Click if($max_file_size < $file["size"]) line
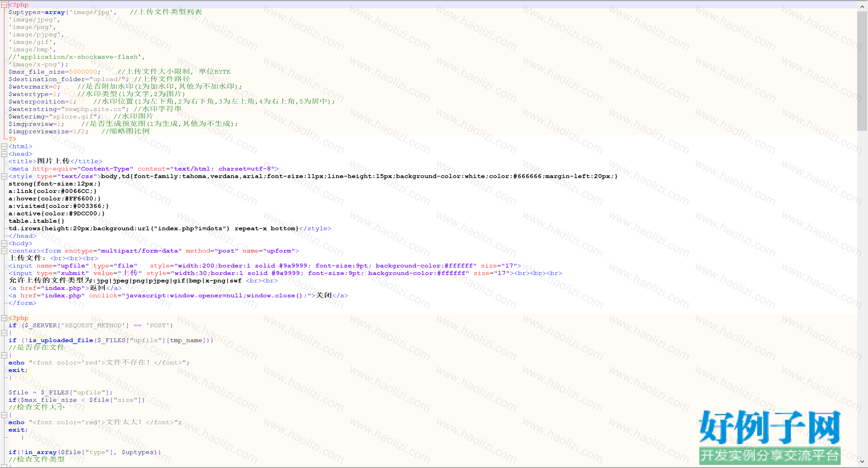Viewport: 868px width, 468px height. coord(76,400)
